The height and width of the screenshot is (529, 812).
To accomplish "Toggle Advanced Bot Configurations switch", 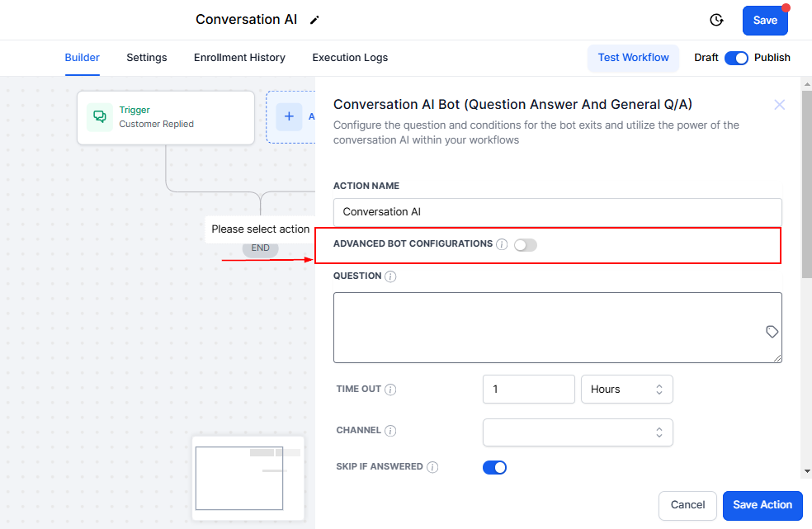I will point(526,245).
